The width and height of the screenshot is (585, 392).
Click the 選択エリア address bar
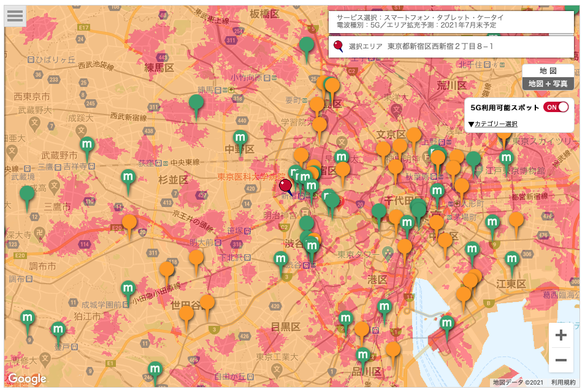(451, 47)
